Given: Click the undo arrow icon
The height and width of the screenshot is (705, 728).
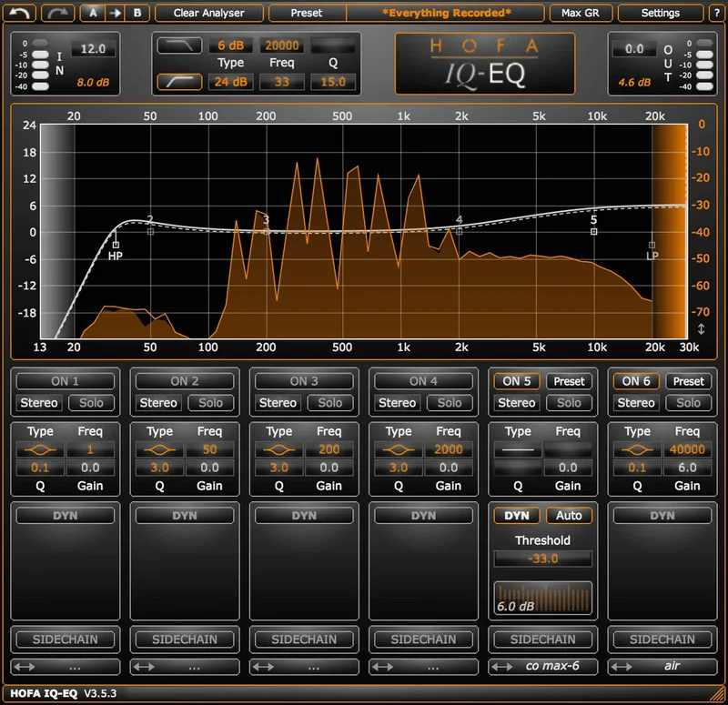Looking at the screenshot, I should coord(19,13).
